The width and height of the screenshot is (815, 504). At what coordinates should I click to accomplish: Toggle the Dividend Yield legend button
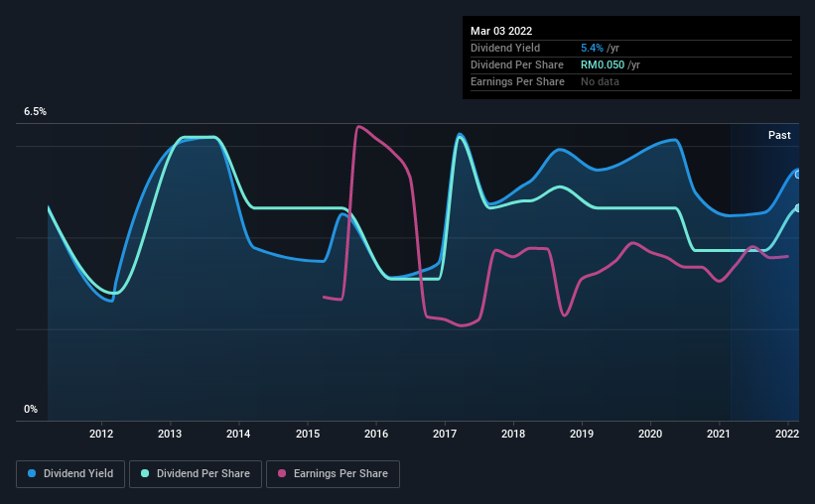pyautogui.click(x=70, y=474)
